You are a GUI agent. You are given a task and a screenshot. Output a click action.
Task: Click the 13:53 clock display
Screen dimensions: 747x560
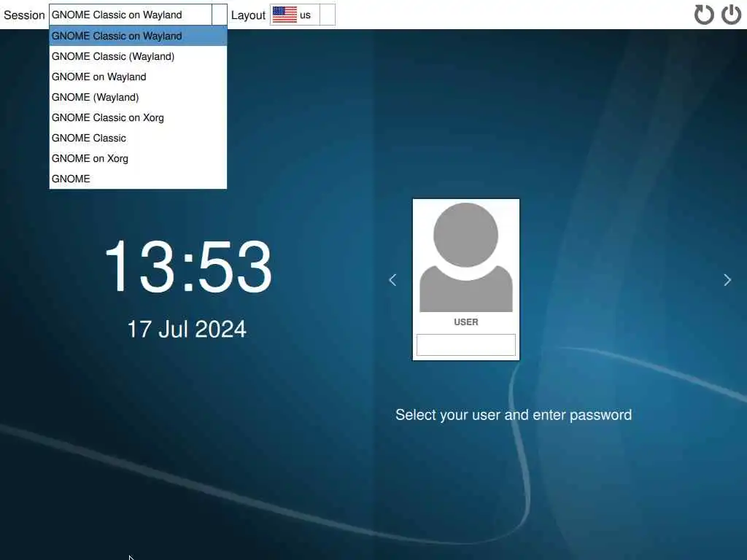(x=188, y=265)
